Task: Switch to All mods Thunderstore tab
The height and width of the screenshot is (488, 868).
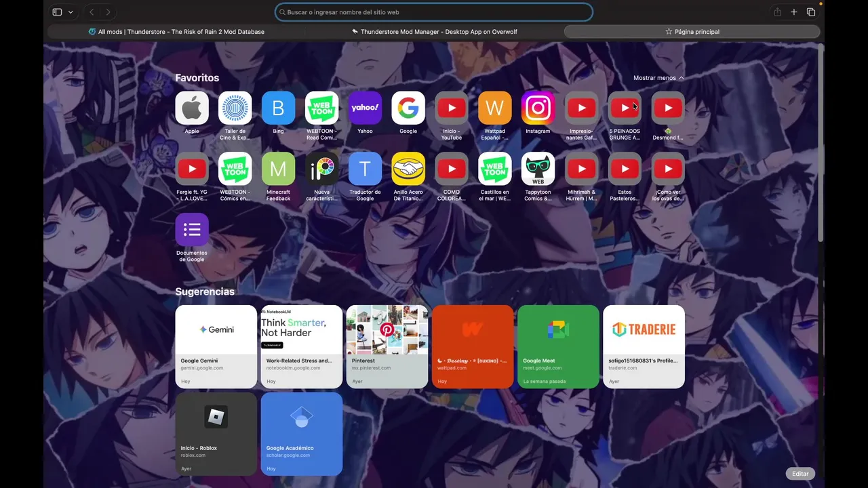Action: click(x=176, y=31)
